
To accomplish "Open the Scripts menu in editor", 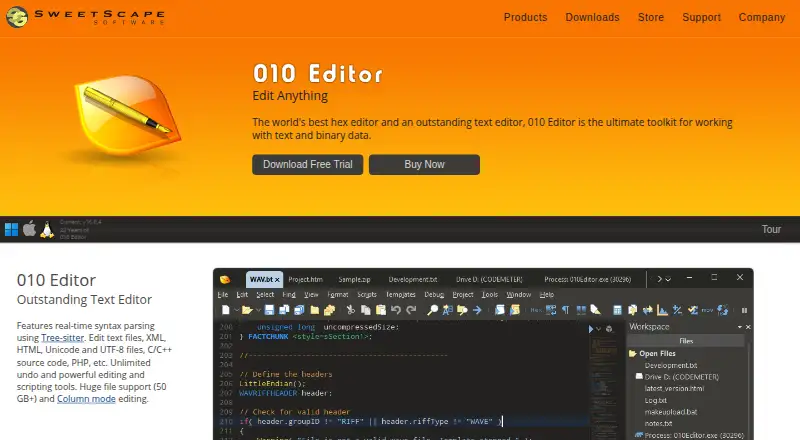I will coord(367,295).
